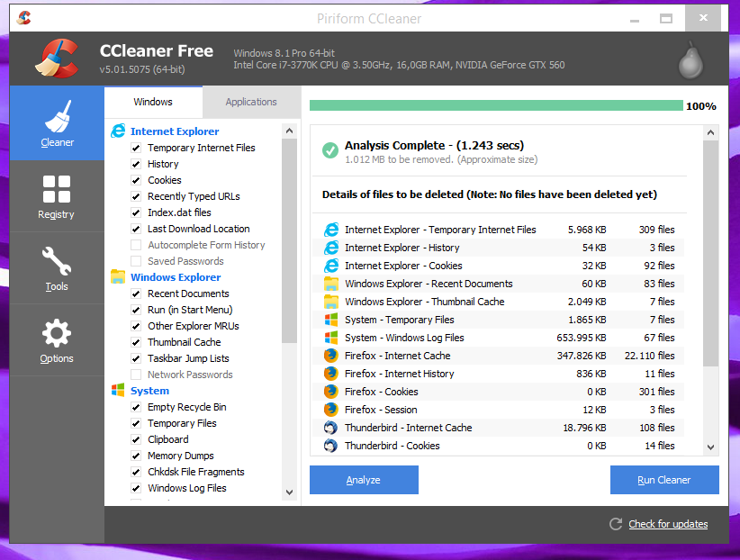Enable Autocomplete Form History checkbox
Viewport: 740px width, 560px height.
click(x=136, y=245)
